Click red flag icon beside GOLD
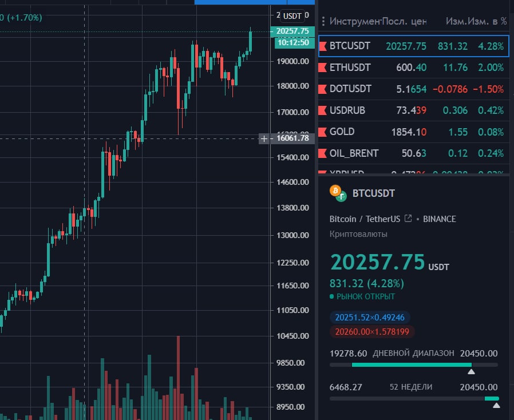This screenshot has height=420, width=514. (323, 132)
